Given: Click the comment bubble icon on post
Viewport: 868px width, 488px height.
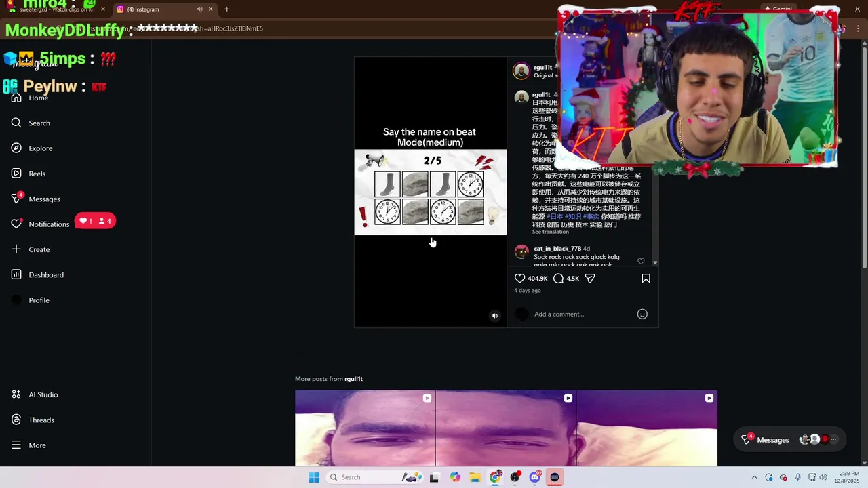Looking at the screenshot, I should click(558, 279).
